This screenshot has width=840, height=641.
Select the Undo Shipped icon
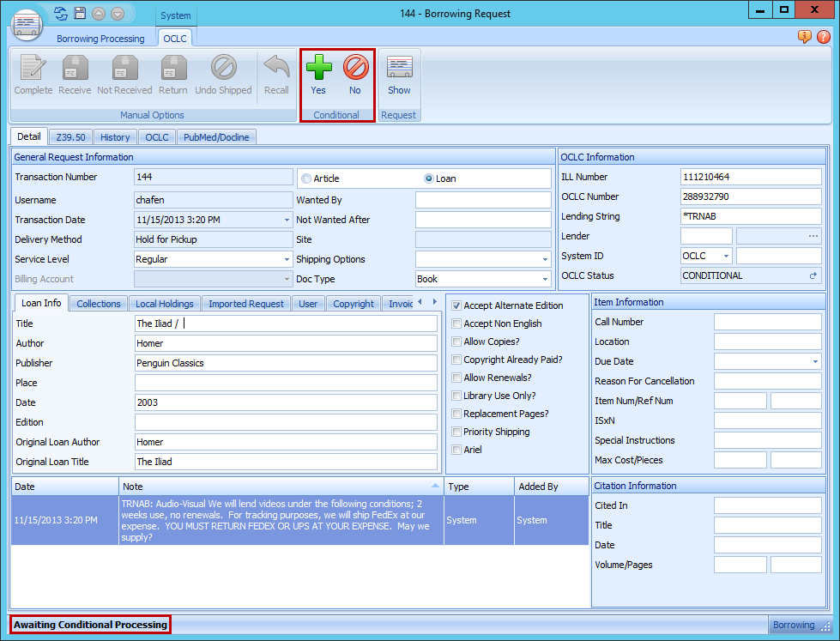pos(223,76)
